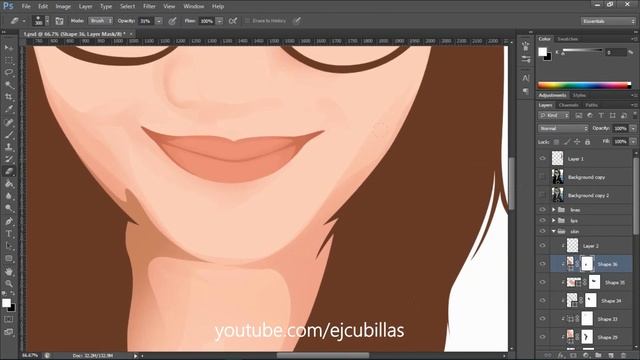
Task: Switch to the Swatches tab
Action: click(x=568, y=39)
